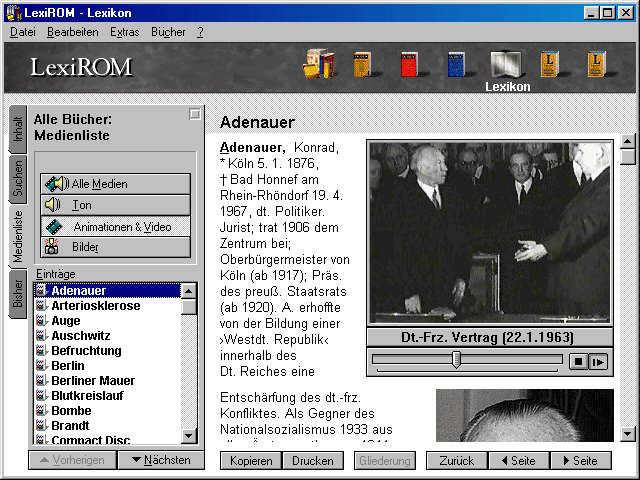Screen dimensions: 640x480
Task: Stop the video playback
Action: pyautogui.click(x=578, y=362)
